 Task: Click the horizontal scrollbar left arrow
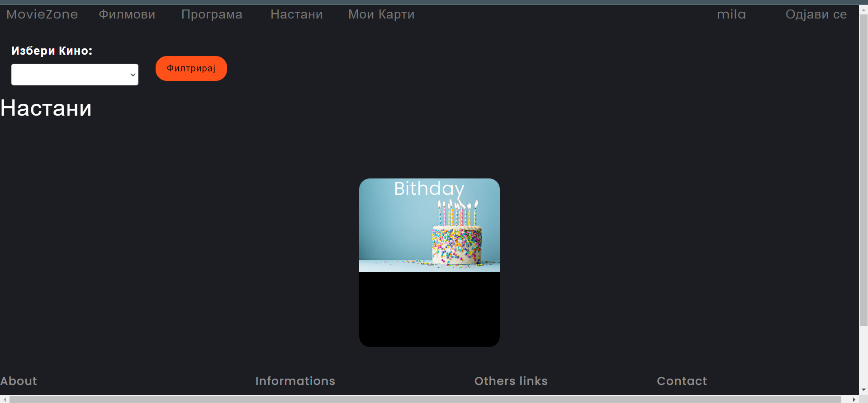[5, 399]
